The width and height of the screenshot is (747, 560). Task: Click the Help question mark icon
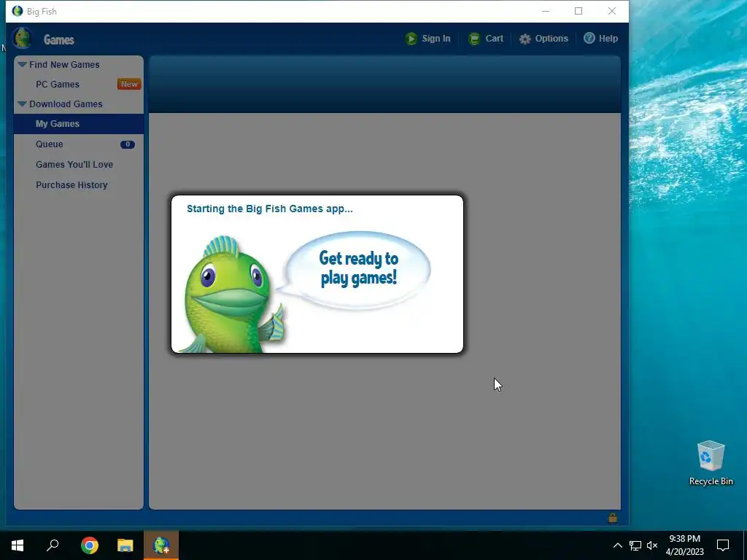589,38
